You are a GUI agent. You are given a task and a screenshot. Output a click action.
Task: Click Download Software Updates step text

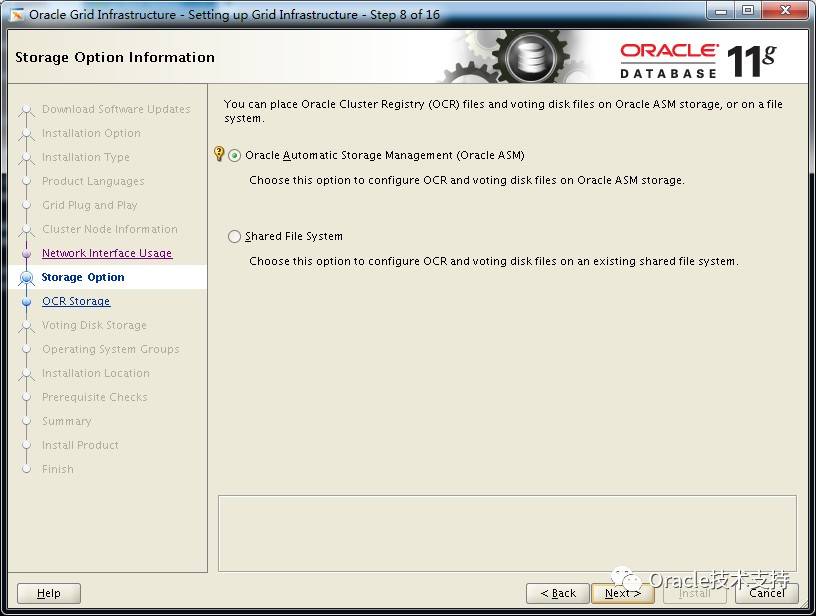[116, 109]
